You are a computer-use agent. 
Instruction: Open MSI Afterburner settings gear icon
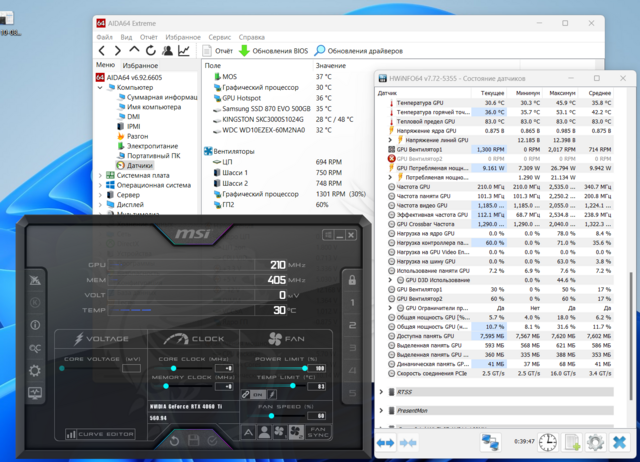pyautogui.click(x=36, y=370)
